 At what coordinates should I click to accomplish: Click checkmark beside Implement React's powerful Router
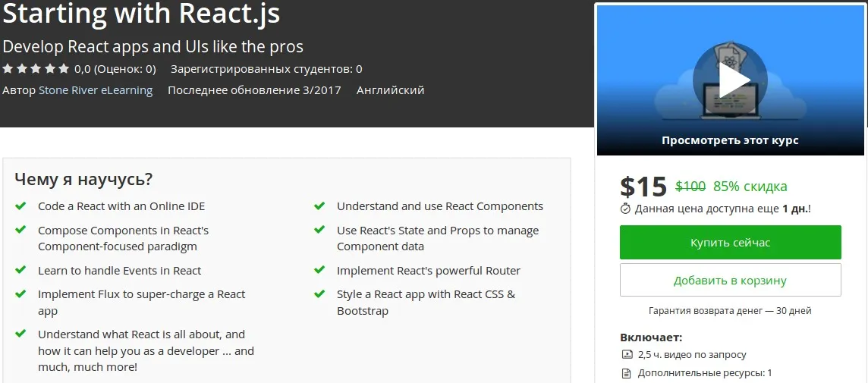coord(319,271)
